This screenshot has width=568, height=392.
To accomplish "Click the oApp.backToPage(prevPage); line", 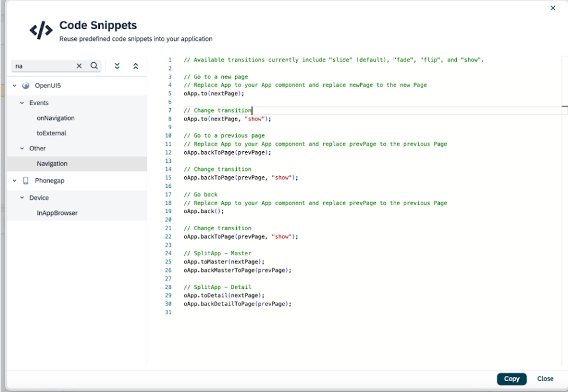I will tap(227, 152).
